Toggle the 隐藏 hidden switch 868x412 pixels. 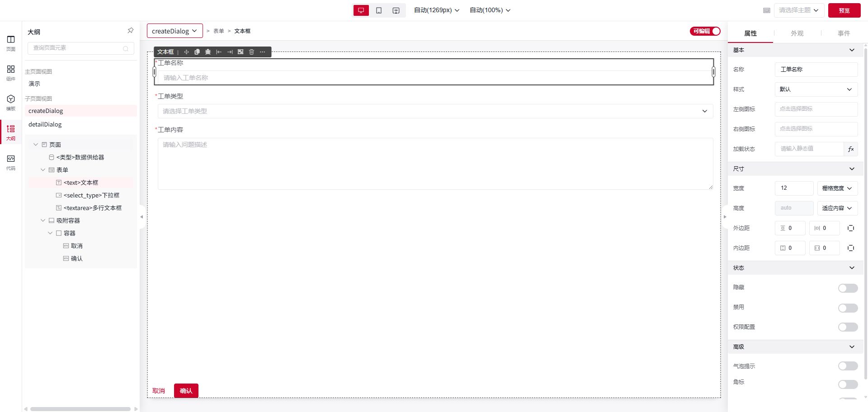click(x=848, y=288)
